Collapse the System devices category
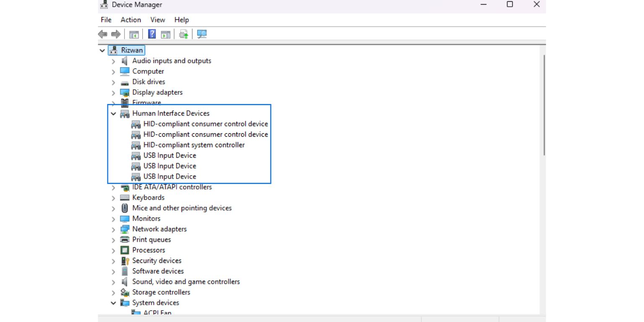The image size is (644, 322). click(x=113, y=303)
